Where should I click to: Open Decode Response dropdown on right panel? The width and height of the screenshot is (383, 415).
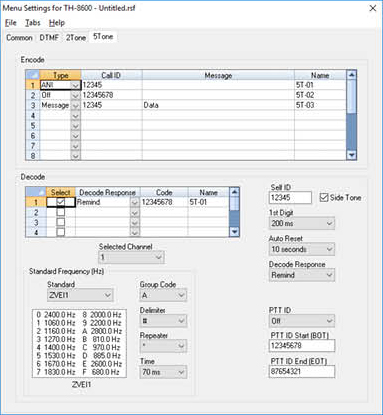click(302, 275)
